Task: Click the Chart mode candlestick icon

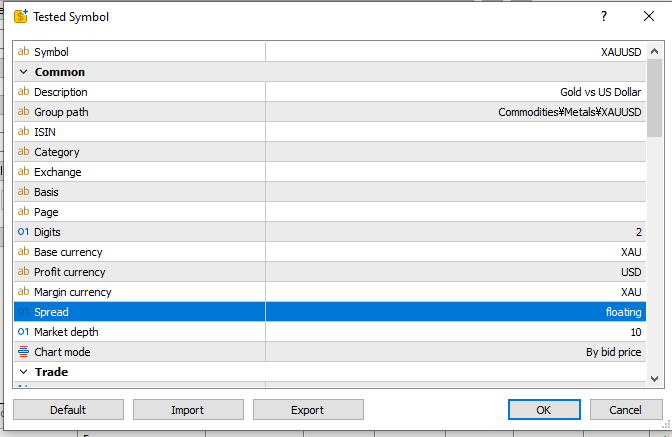Action: point(24,352)
